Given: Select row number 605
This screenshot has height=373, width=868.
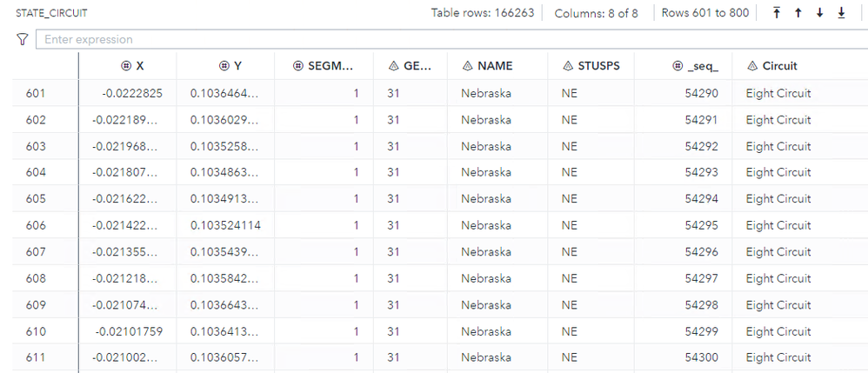Looking at the screenshot, I should [36, 199].
